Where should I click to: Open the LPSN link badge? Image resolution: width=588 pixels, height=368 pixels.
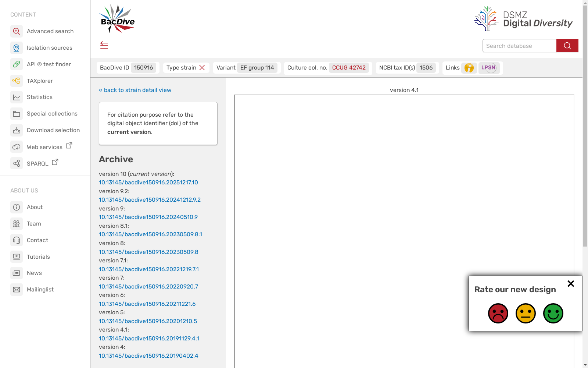pos(489,68)
